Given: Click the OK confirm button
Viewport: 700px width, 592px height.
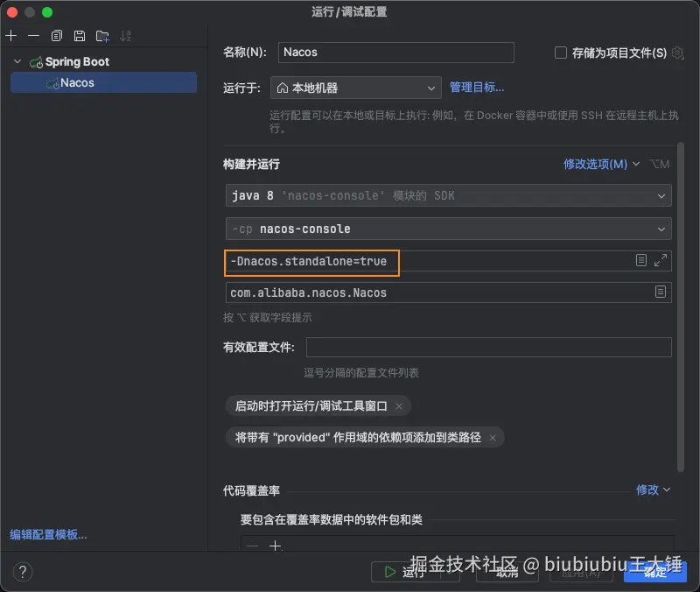Looking at the screenshot, I should (x=654, y=572).
